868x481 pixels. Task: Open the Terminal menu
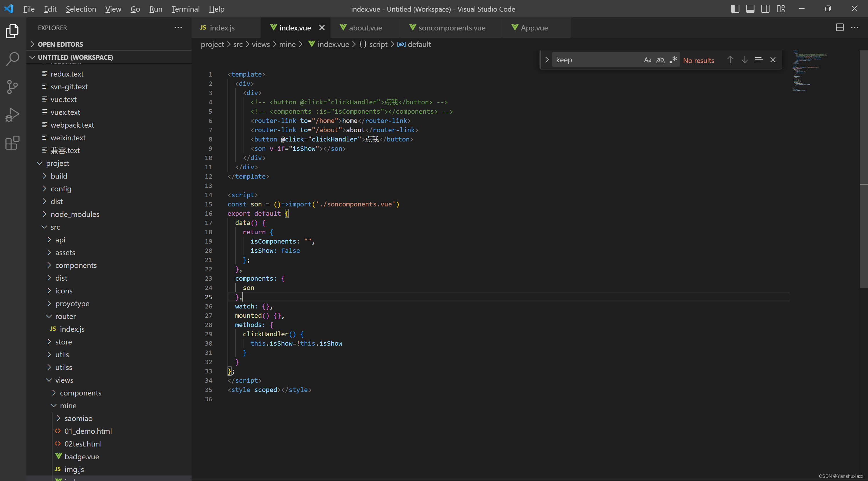click(x=185, y=9)
